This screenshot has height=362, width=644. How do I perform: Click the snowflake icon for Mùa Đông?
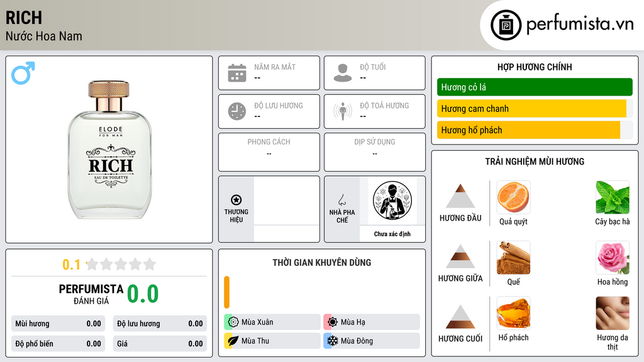333,341
